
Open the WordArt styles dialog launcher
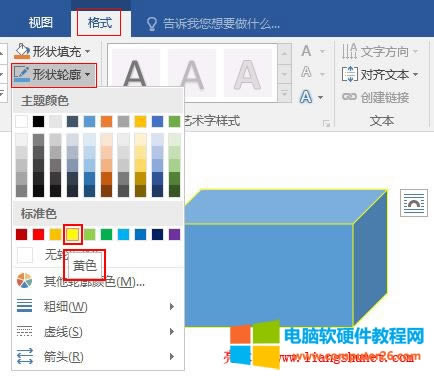pyautogui.click(x=326, y=124)
